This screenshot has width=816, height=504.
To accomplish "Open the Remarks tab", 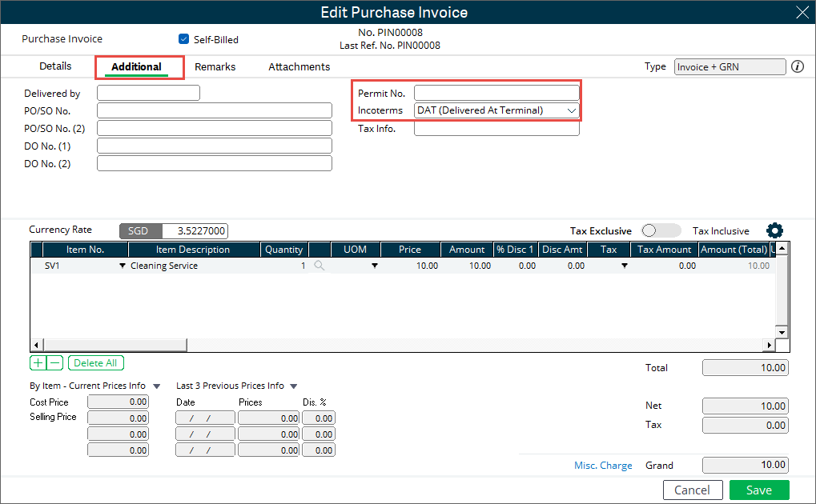I will tap(215, 67).
